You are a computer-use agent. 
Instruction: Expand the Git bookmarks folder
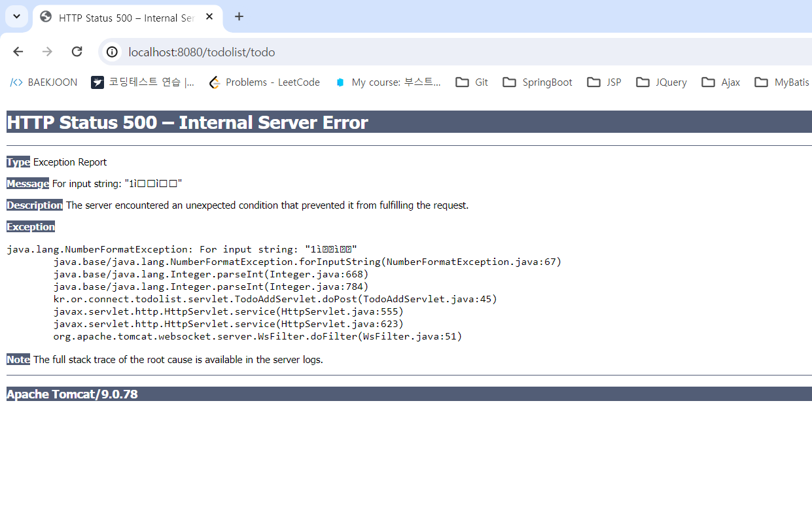click(465, 82)
